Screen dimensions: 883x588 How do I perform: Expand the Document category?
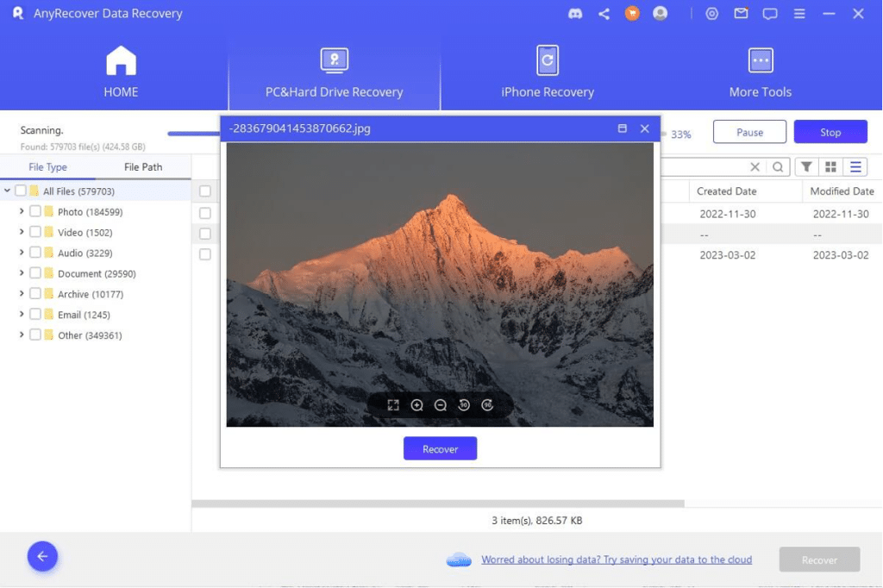(x=22, y=272)
